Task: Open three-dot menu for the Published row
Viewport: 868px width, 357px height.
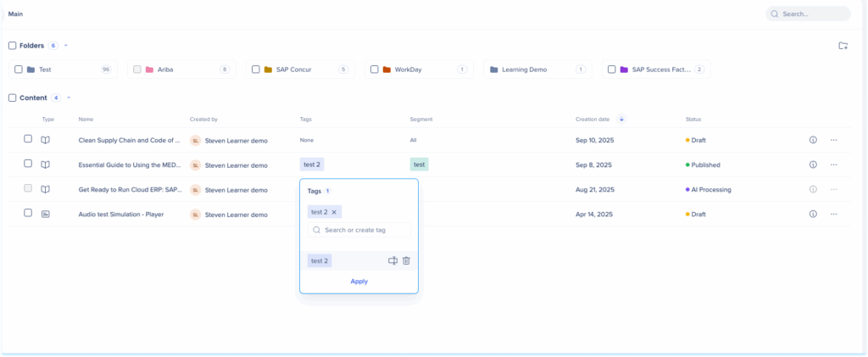Action: [833, 165]
